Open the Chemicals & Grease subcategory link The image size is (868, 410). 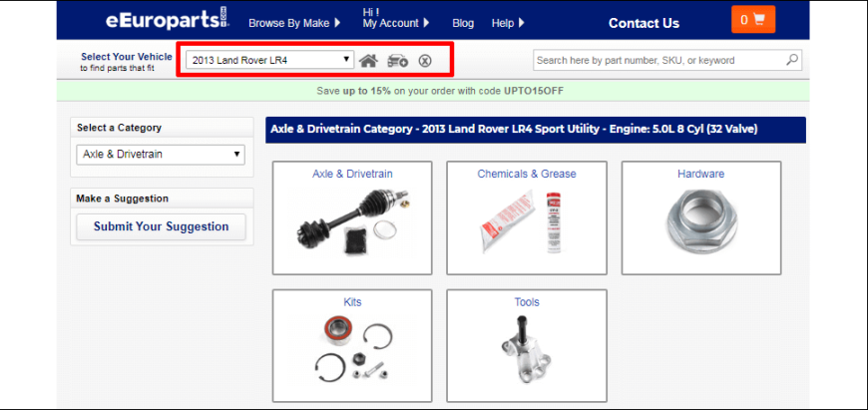click(527, 174)
